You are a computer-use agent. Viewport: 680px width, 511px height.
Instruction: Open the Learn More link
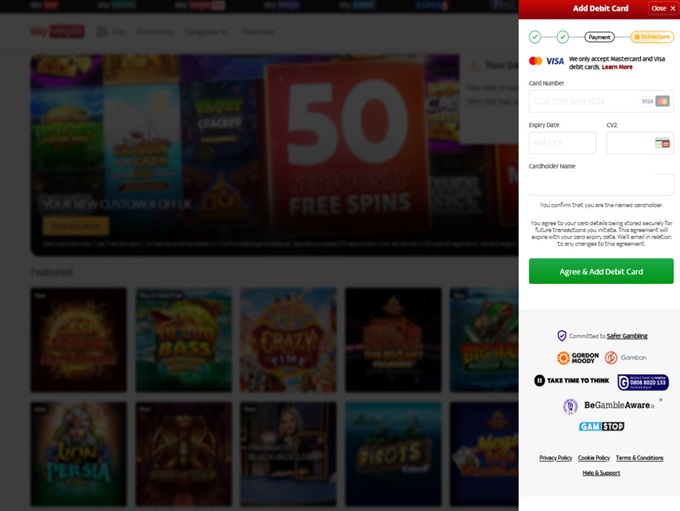pos(617,67)
